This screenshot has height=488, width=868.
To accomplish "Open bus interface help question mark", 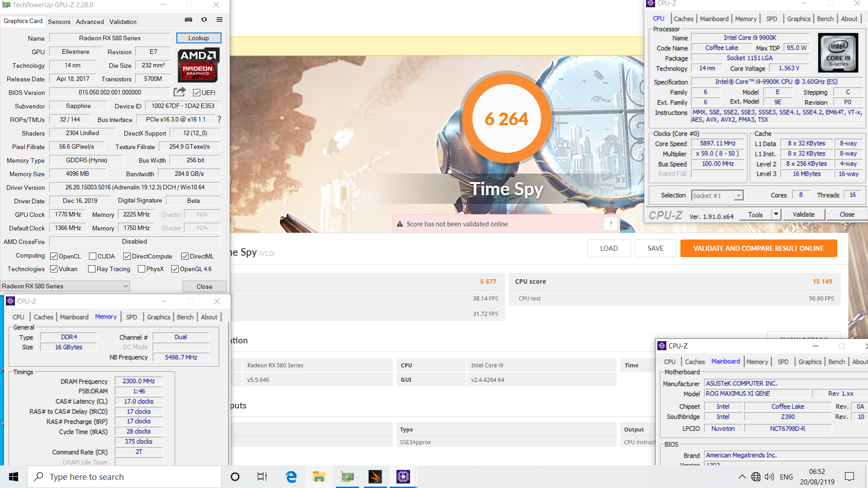I will point(219,119).
